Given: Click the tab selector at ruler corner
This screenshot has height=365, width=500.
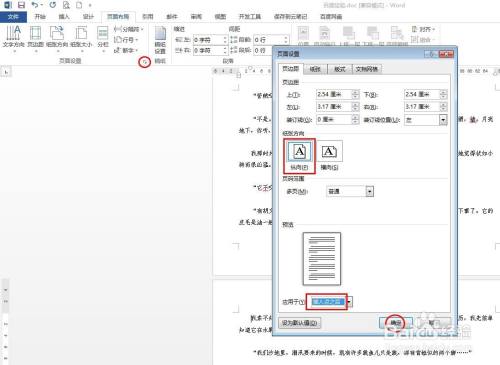Looking at the screenshot, I should tap(6, 72).
